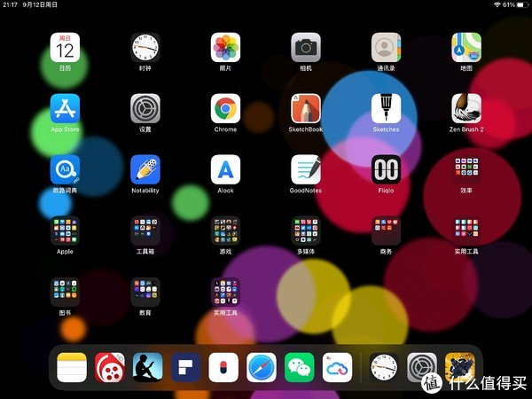Open the 欧路词典 dictionary app
The image size is (532, 399).
[65, 169]
